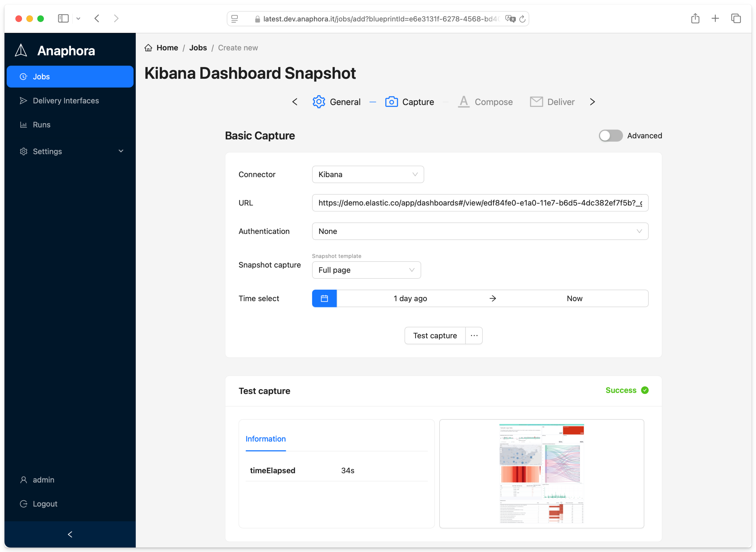The height and width of the screenshot is (552, 756).
Task: Select the General step gear icon
Action: 319,102
